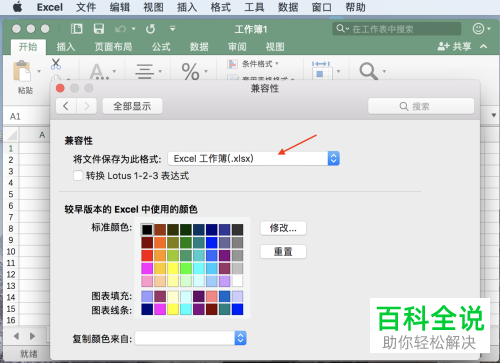Click the 修改... button

tap(283, 228)
